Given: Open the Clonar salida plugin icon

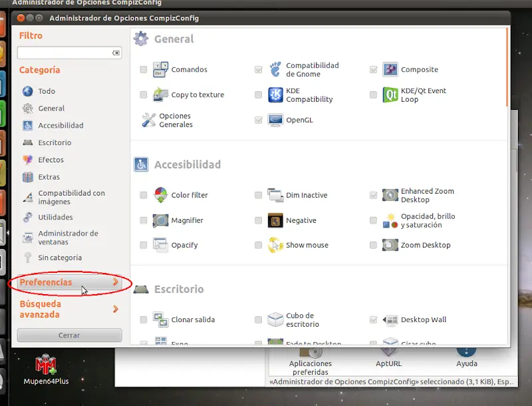Looking at the screenshot, I should point(160,319).
